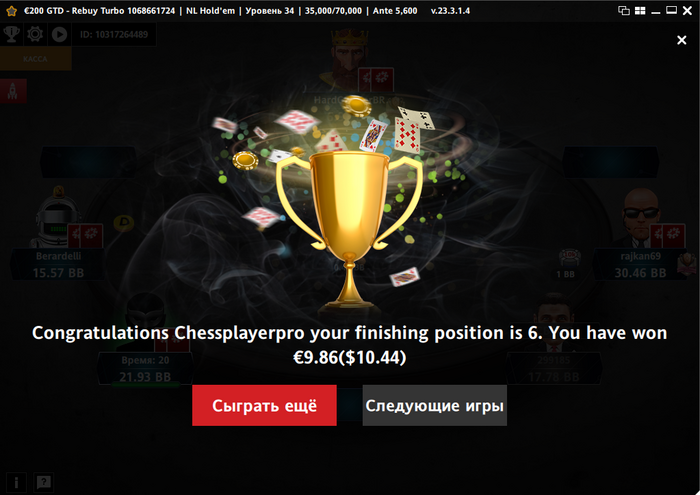The height and width of the screenshot is (495, 700).
Task: Open Следующие игры button
Action: 434,405
